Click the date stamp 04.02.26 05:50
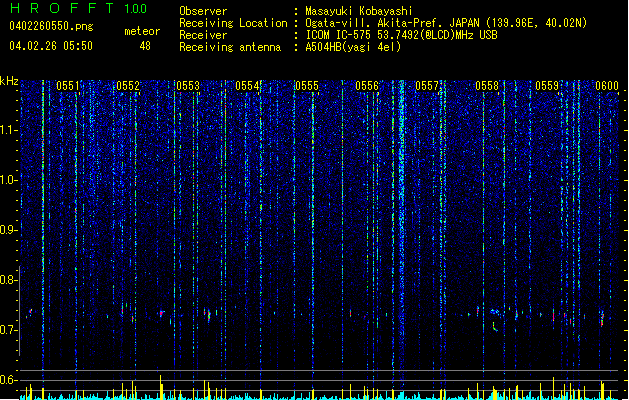Screen dimensions: 629x400 [x=51, y=46]
